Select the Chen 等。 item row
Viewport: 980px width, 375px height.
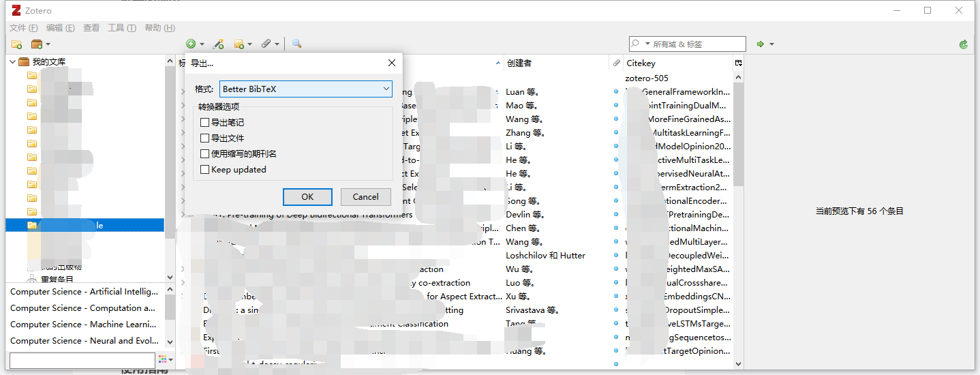[x=455, y=228]
